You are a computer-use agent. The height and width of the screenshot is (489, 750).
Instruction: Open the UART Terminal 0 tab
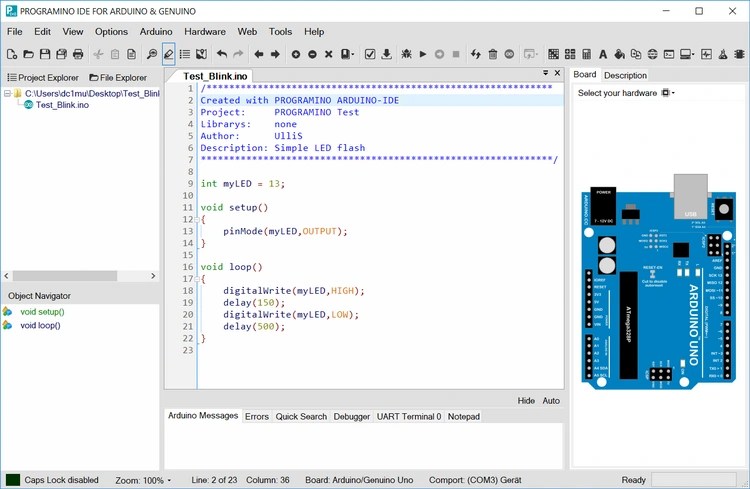[409, 416]
